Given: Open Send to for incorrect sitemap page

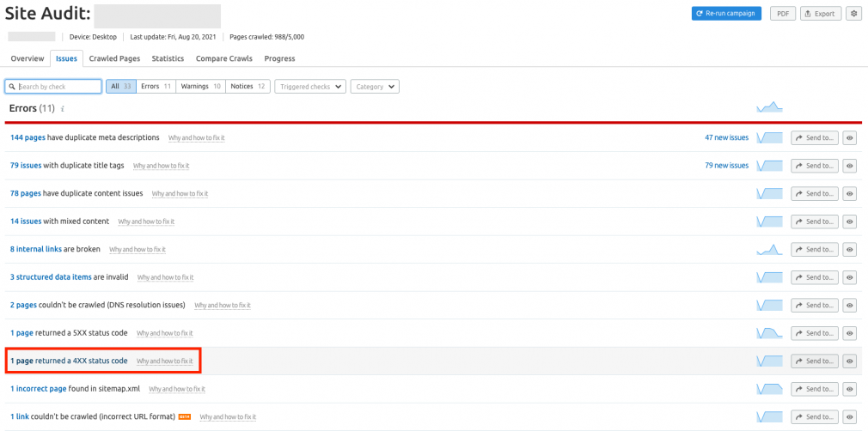Looking at the screenshot, I should coord(815,389).
